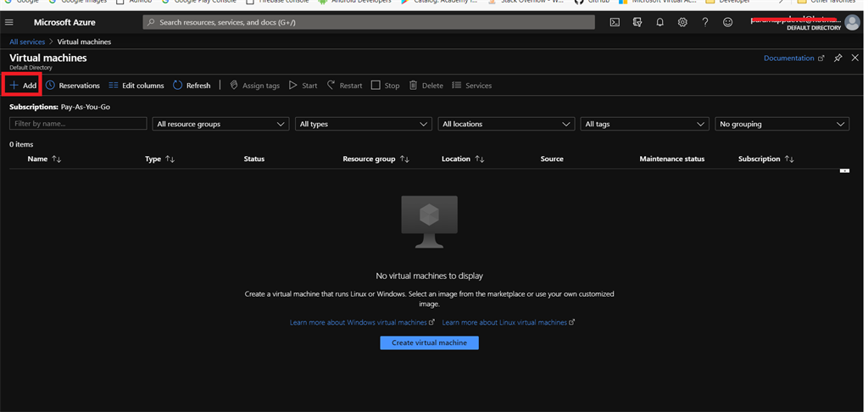Sort by the Location column
The image size is (868, 412).
pyautogui.click(x=463, y=159)
